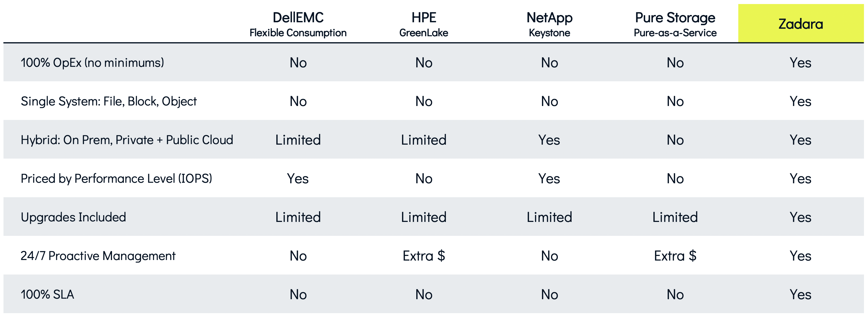Screen dimensions: 868x322
Task: Select HPE's "Limited" in the Hybrid row
Action: click(424, 140)
